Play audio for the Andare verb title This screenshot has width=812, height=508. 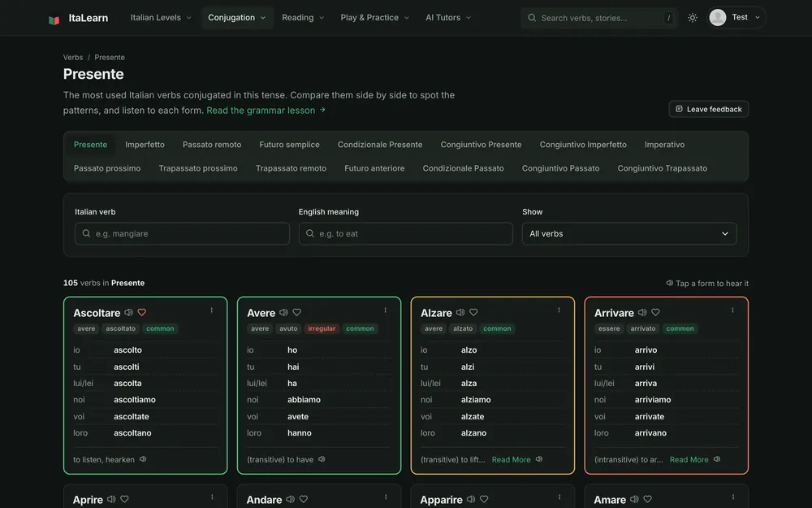coord(291,499)
